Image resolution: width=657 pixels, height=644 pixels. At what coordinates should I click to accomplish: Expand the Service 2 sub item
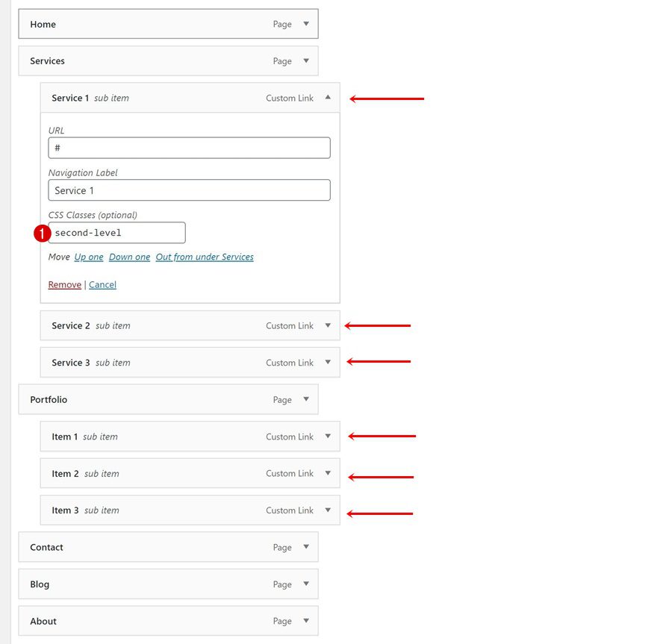tap(327, 325)
